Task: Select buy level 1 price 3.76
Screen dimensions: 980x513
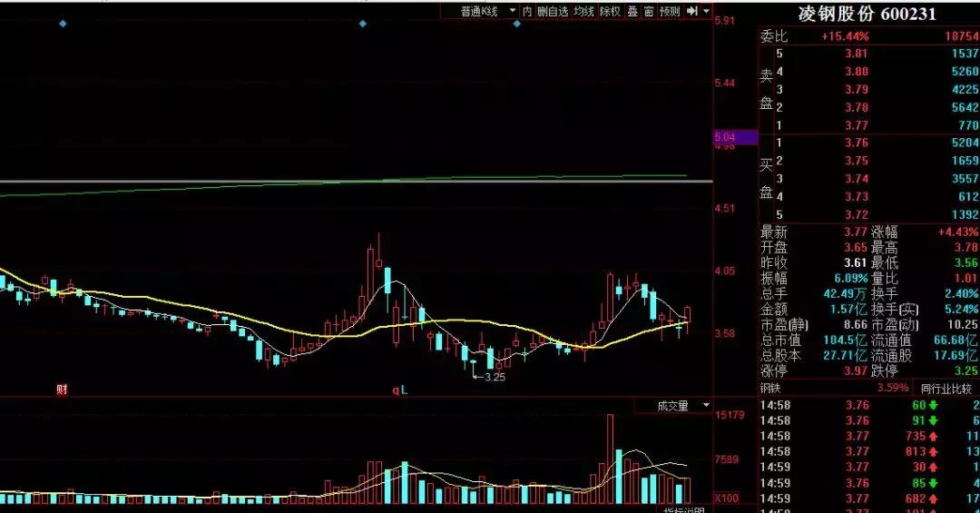Action: [x=857, y=143]
